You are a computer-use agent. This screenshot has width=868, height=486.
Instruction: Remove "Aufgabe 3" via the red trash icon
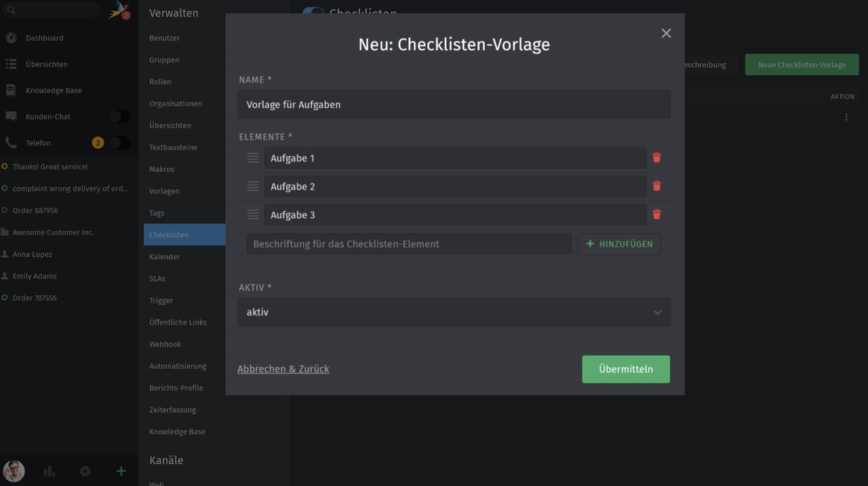(656, 214)
